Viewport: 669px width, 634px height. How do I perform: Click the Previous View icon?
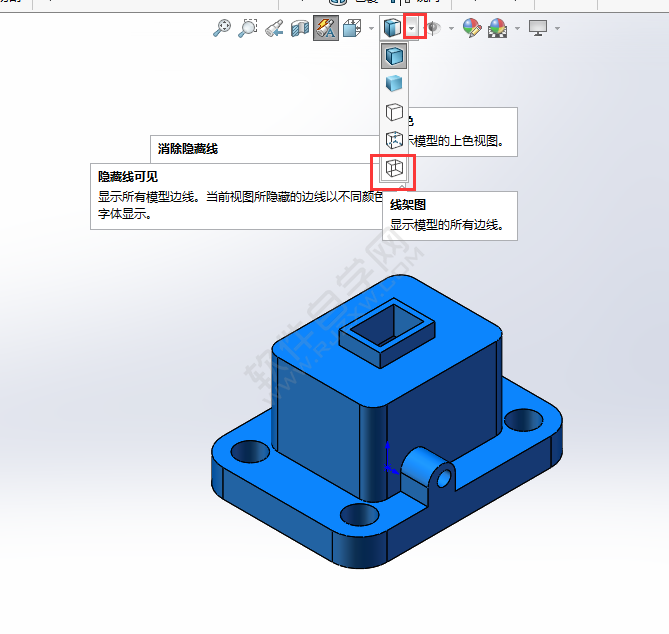tap(274, 28)
